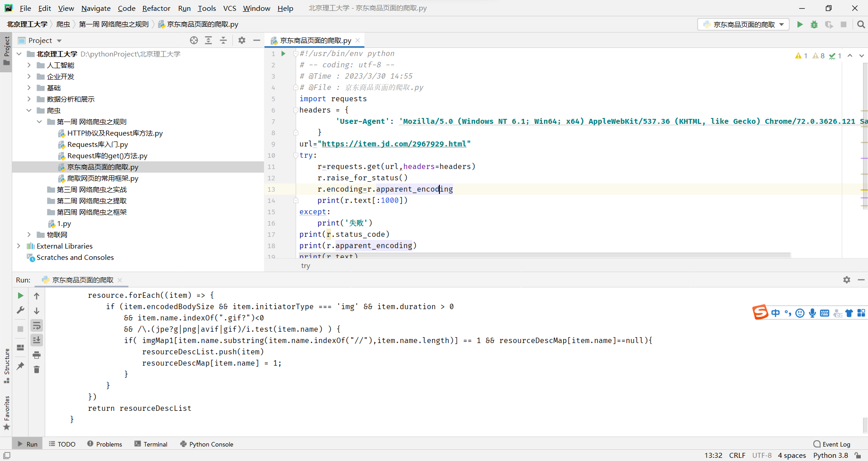Toggle read-only lock in status bar

pos(858,456)
